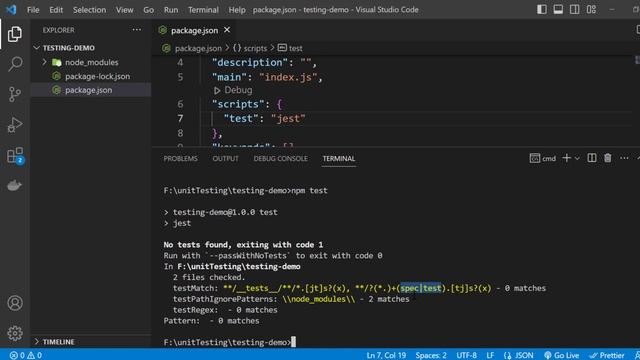The height and width of the screenshot is (360, 640).
Task: Open errors and warnings status item
Action: [26, 355]
